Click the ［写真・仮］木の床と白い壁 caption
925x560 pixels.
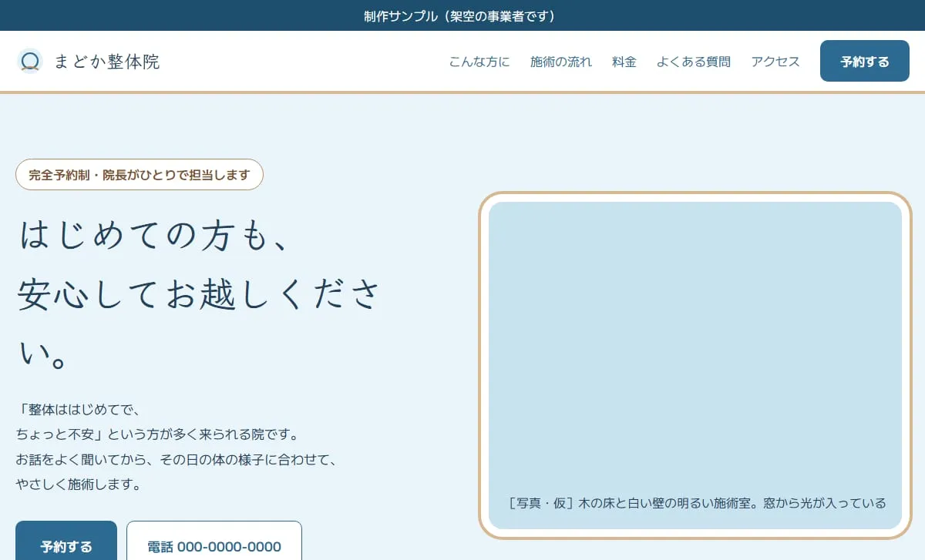[x=698, y=503]
